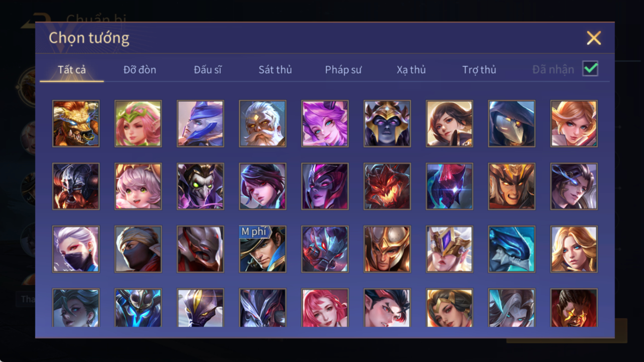Show the Pháp sư heroes tab
Screen dimensions: 644x362
pos(343,70)
